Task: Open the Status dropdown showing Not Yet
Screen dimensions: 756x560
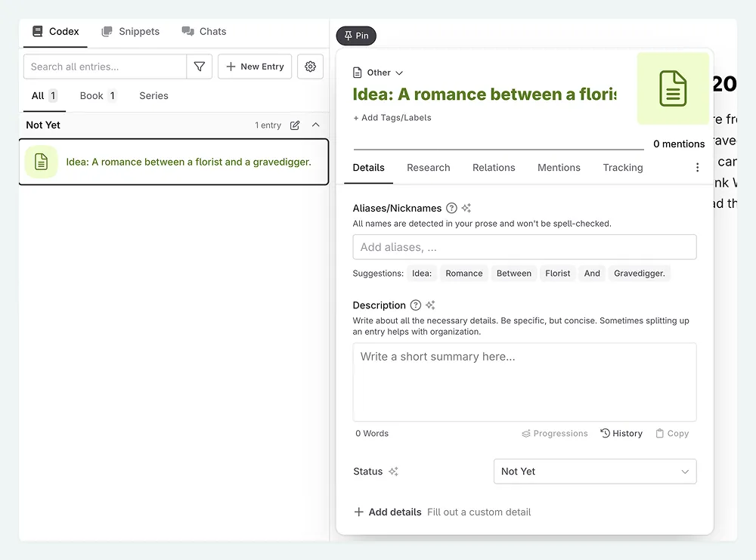Action: click(x=594, y=472)
